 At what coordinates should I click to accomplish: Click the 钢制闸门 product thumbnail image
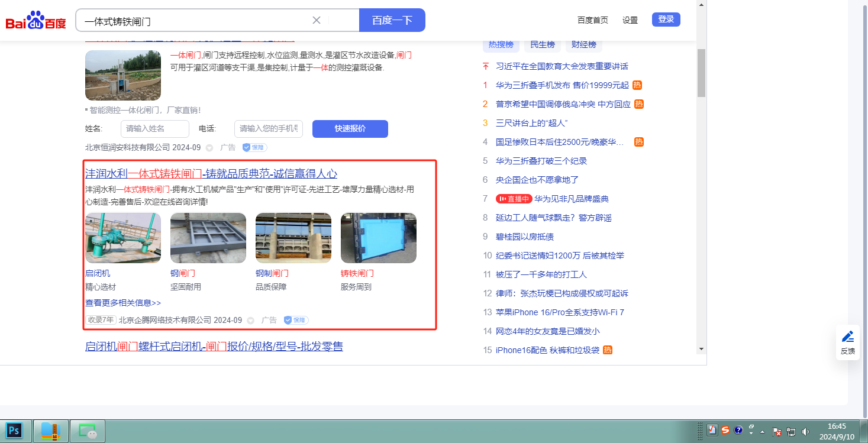click(293, 238)
